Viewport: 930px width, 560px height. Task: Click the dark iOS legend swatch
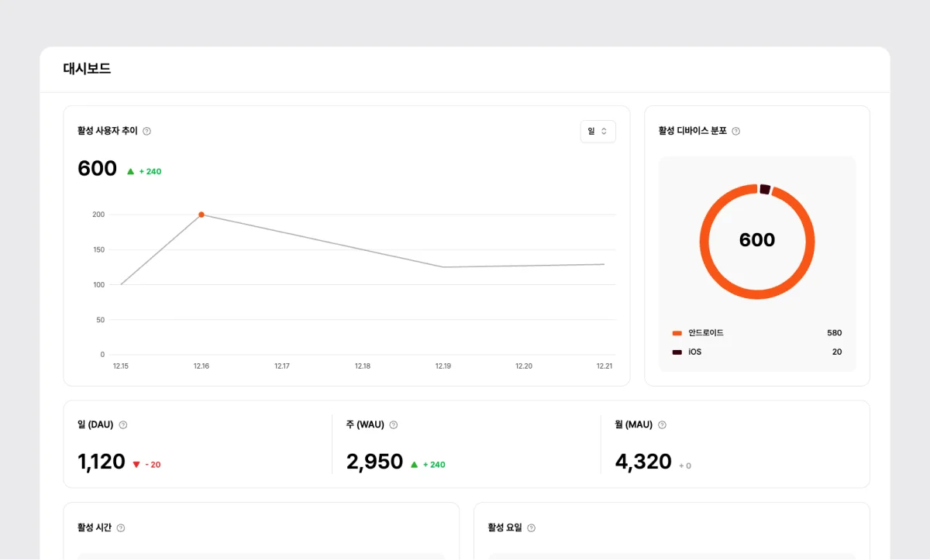(677, 352)
